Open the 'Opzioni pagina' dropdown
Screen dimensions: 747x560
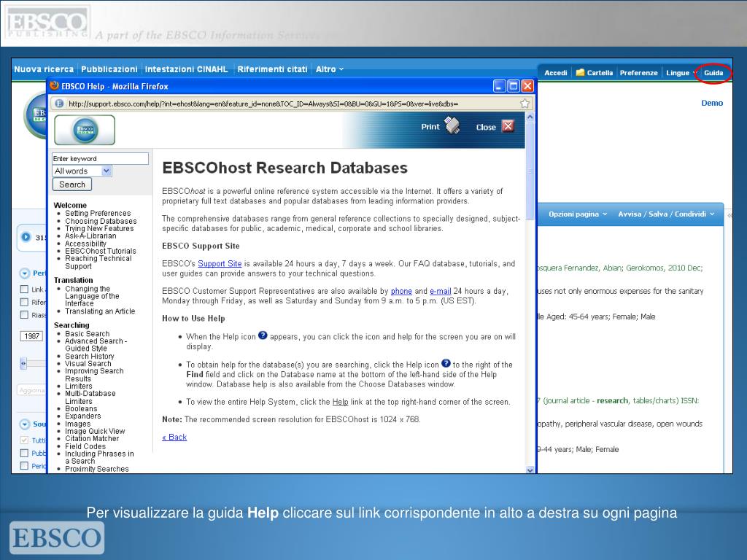coord(578,214)
